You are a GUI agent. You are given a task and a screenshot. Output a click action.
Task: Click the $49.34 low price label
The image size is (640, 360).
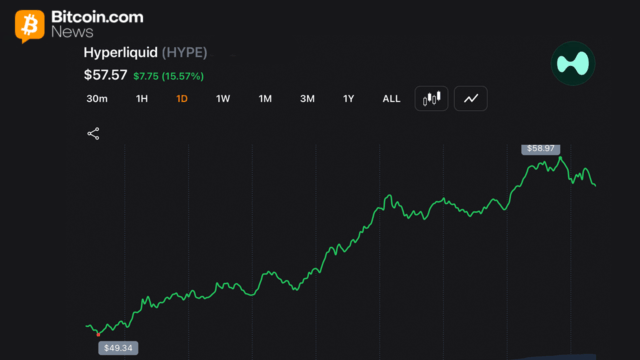[118, 348]
